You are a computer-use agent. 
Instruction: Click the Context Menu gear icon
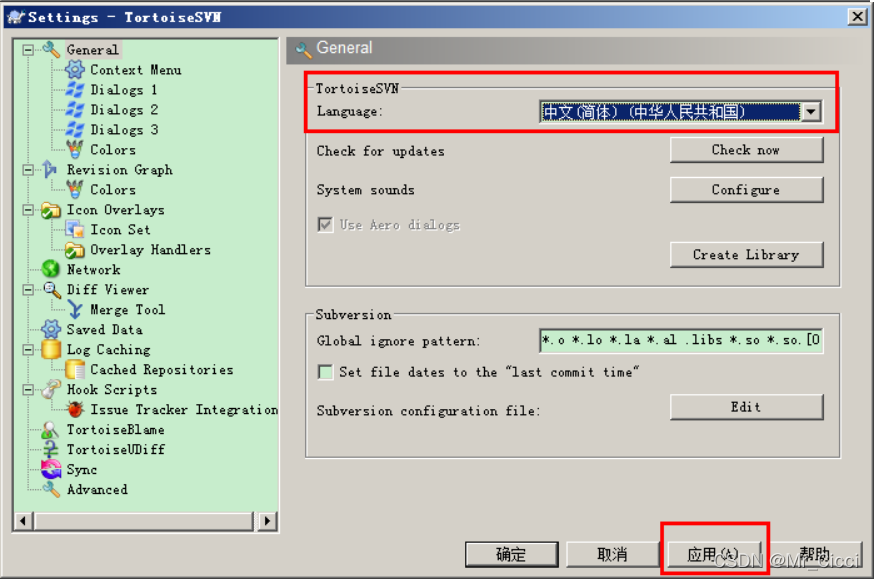75,70
